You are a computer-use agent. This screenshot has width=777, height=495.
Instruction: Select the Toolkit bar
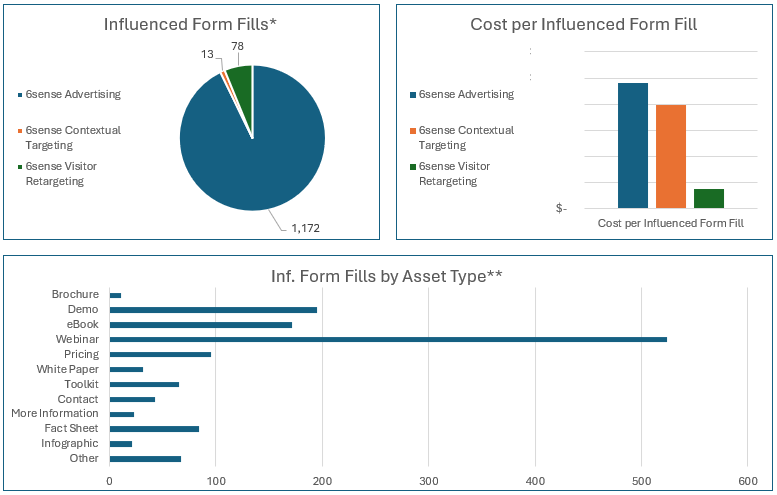pyautogui.click(x=144, y=385)
